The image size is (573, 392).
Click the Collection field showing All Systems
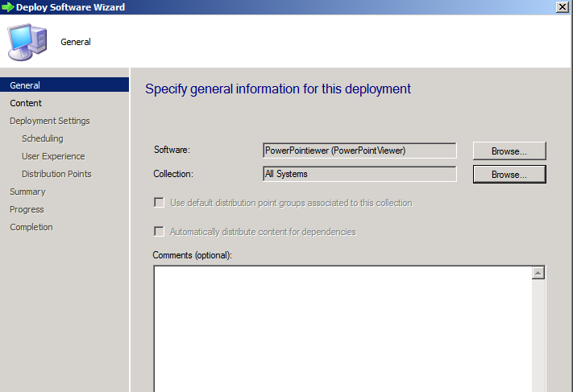359,174
